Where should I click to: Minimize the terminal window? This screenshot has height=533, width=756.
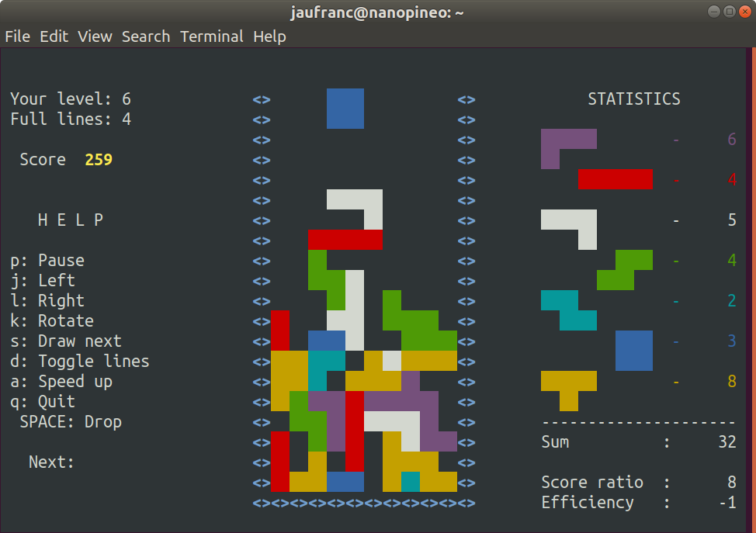tap(714, 12)
